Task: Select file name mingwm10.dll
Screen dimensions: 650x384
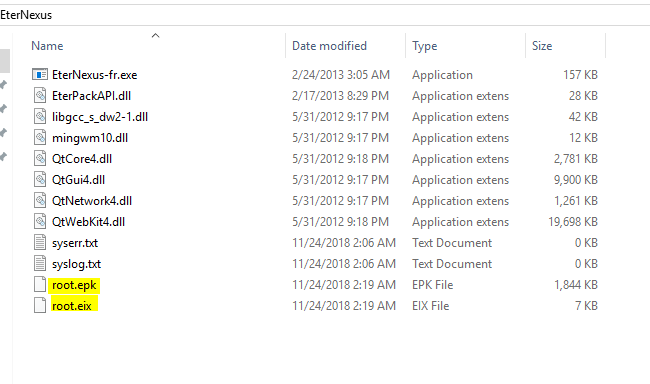Action: [90, 138]
